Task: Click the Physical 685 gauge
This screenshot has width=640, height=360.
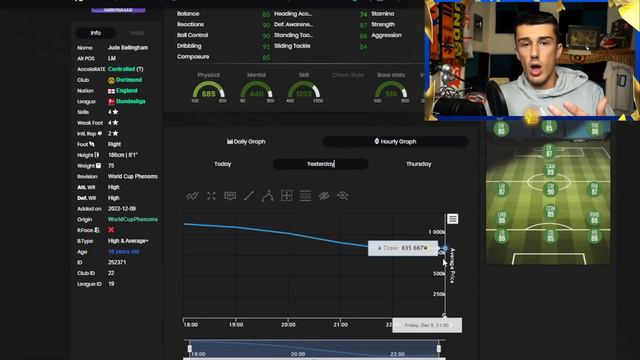Action: tap(209, 90)
